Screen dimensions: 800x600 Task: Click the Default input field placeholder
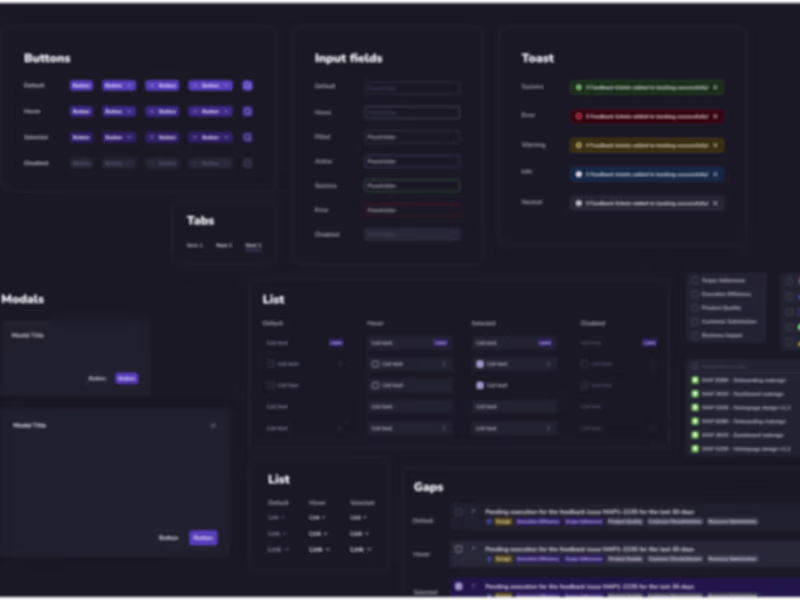(412, 88)
